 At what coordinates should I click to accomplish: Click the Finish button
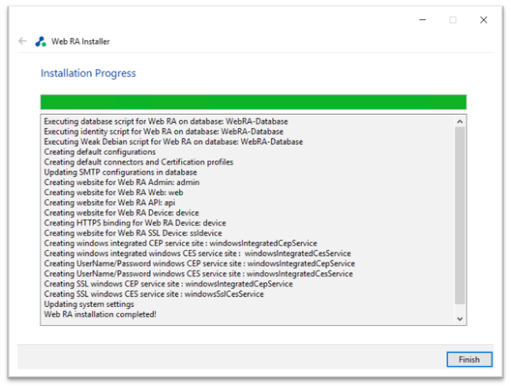coord(469,359)
